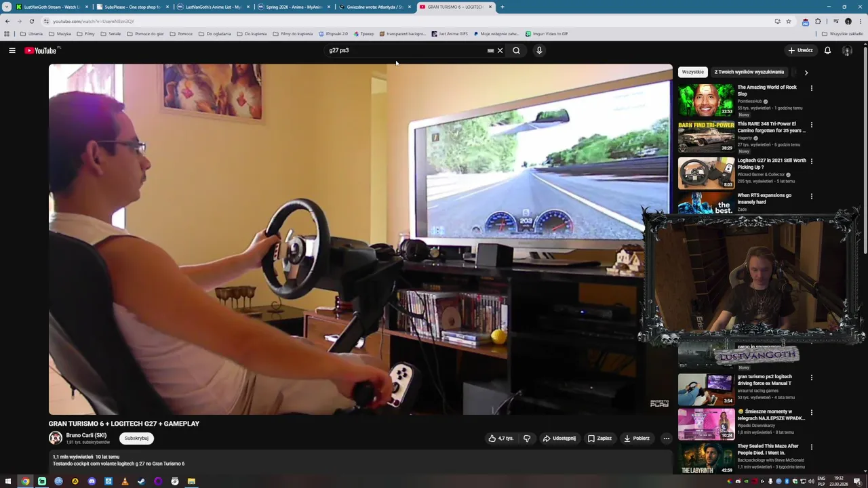Expand the video description box
Screen dimensions: 868x488
tap(360, 462)
